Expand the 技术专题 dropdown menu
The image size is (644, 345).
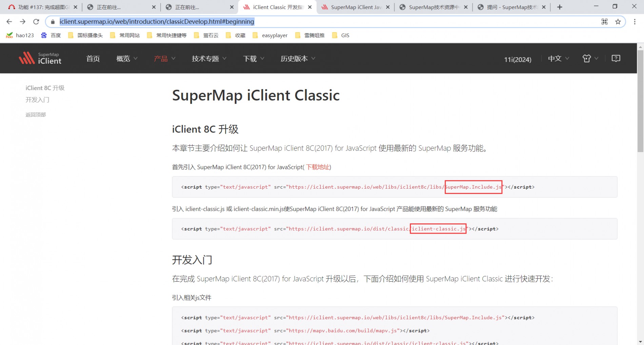pos(209,59)
